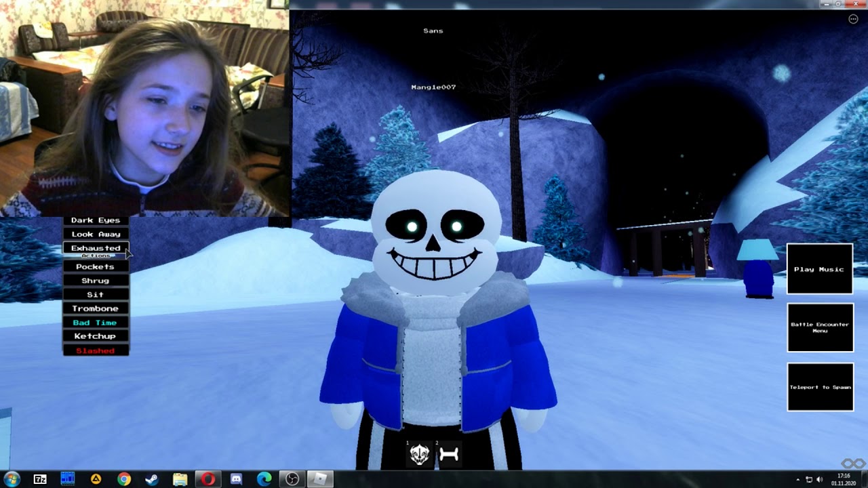868x488 pixels.
Task: Click the webcam overlay video
Action: [144, 108]
